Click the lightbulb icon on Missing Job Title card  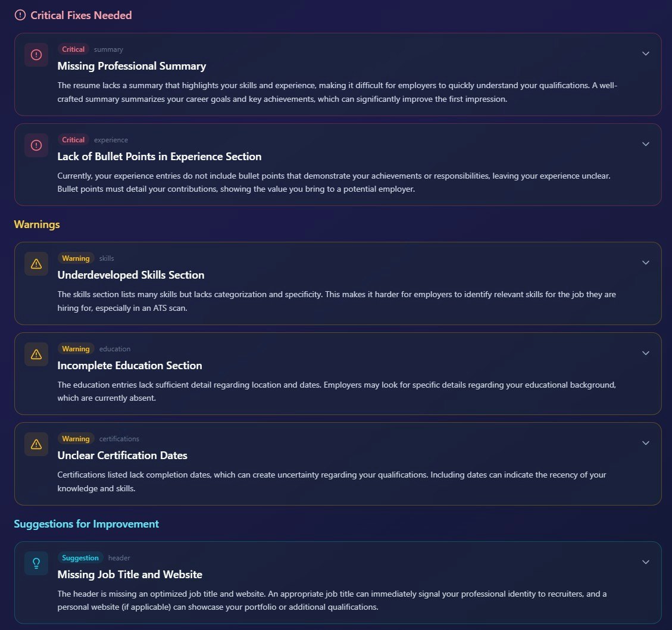click(x=36, y=563)
